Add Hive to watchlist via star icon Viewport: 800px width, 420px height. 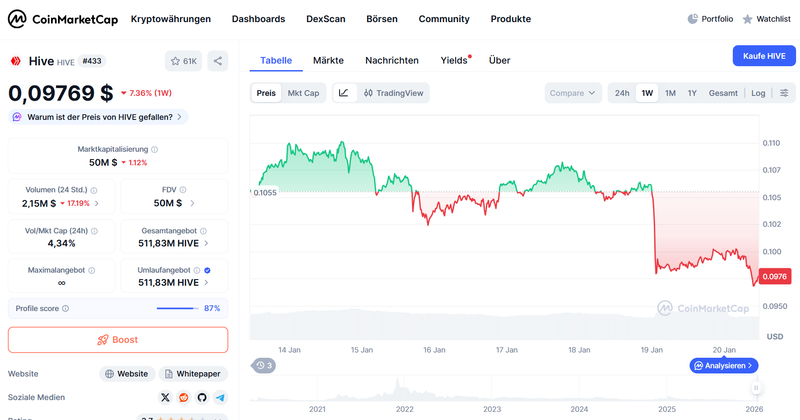(183, 61)
